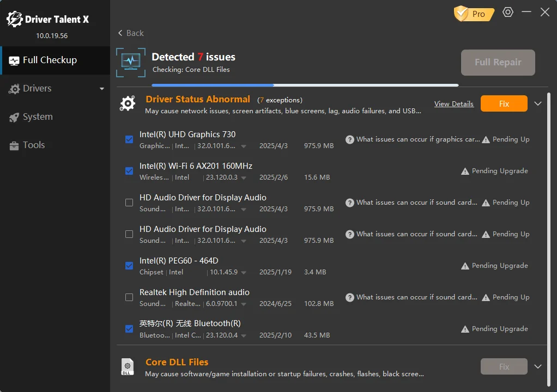
Task: Click the Drivers gear sidebar icon
Action: [x=14, y=89]
